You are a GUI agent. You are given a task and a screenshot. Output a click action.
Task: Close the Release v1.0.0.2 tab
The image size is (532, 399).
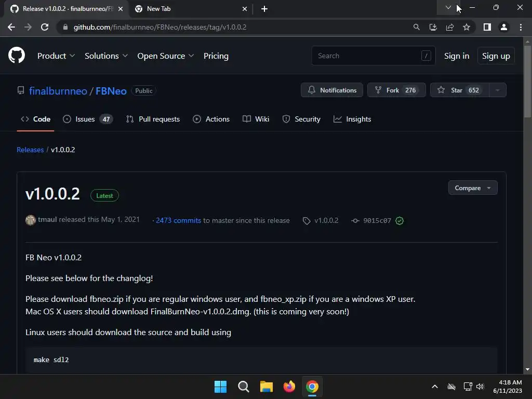[x=121, y=9]
